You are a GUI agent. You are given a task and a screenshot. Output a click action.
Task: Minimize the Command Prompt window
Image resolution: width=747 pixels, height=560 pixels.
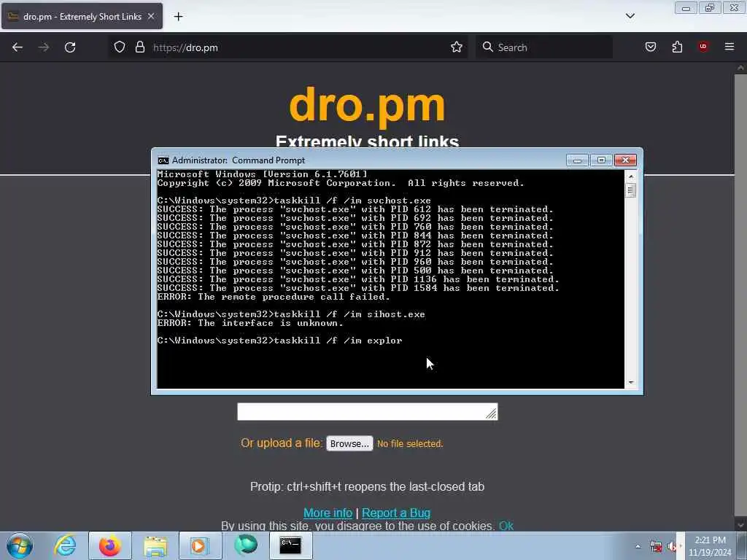578,160
